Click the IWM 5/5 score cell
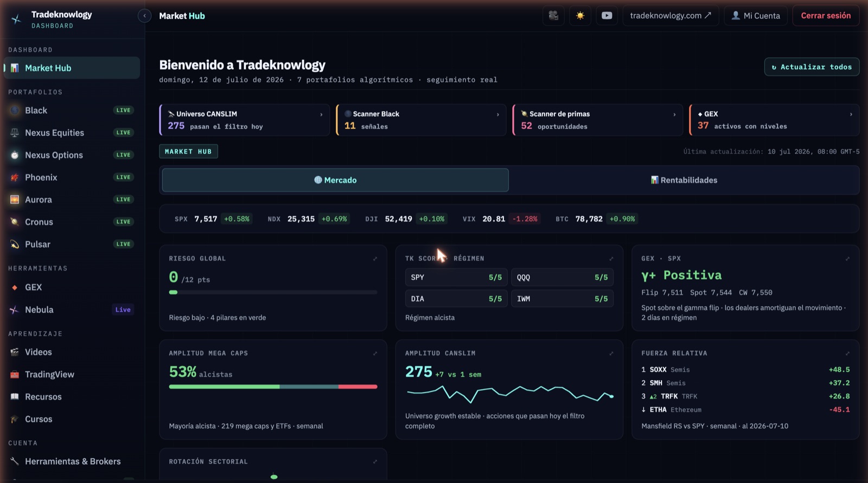 [x=562, y=299]
